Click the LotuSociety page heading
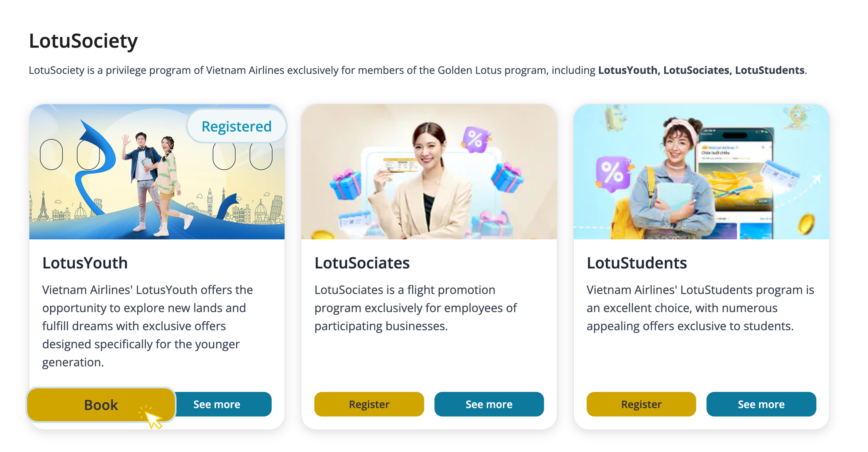This screenshot has height=452, width=868. point(83,41)
